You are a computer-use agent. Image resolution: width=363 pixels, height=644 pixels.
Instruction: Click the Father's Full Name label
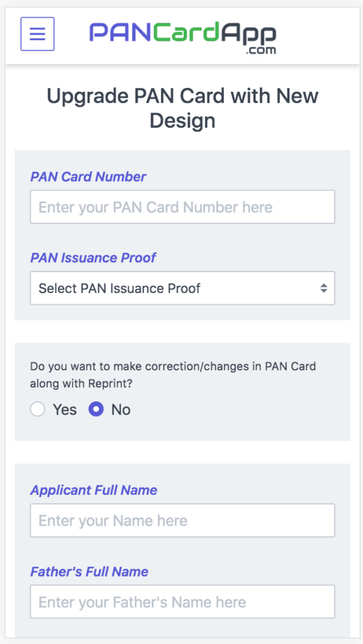(x=89, y=572)
